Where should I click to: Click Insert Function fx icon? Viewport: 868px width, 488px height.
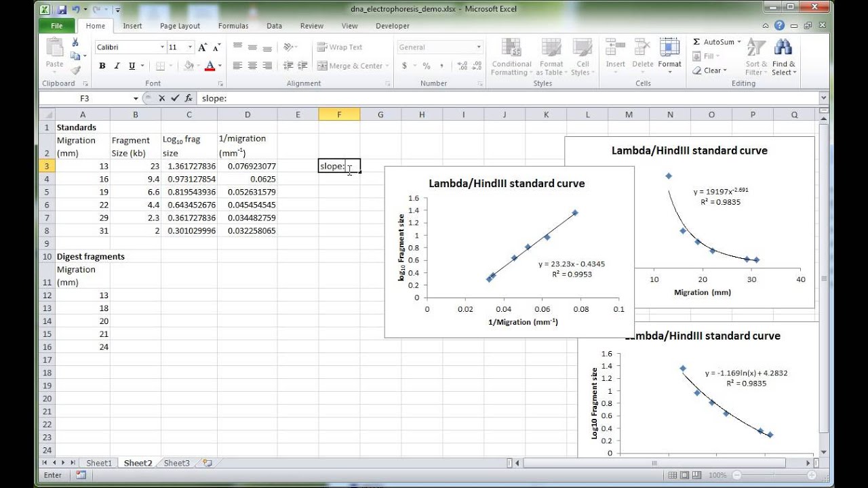click(188, 98)
